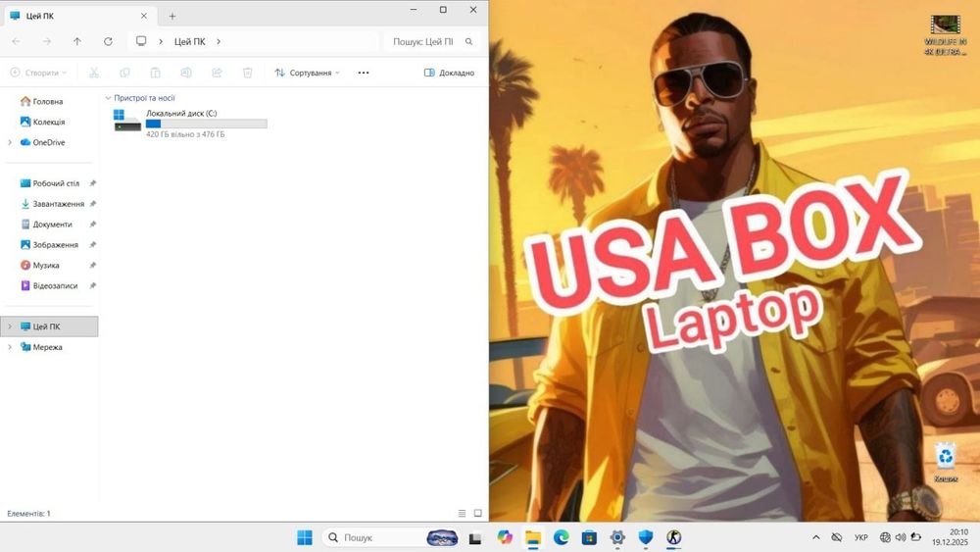This screenshot has width=980, height=552.
Task: Unpin Завантаження from quick access
Action: 92,204
